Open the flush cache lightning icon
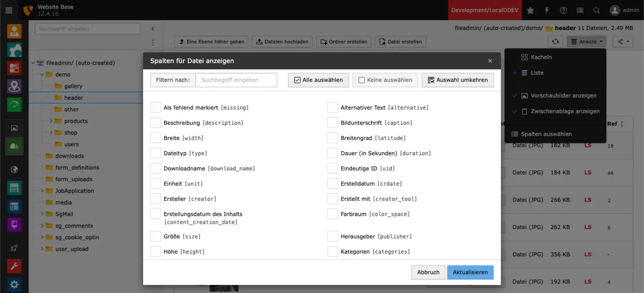Screen dimensions: 644x293 pos(547,10)
